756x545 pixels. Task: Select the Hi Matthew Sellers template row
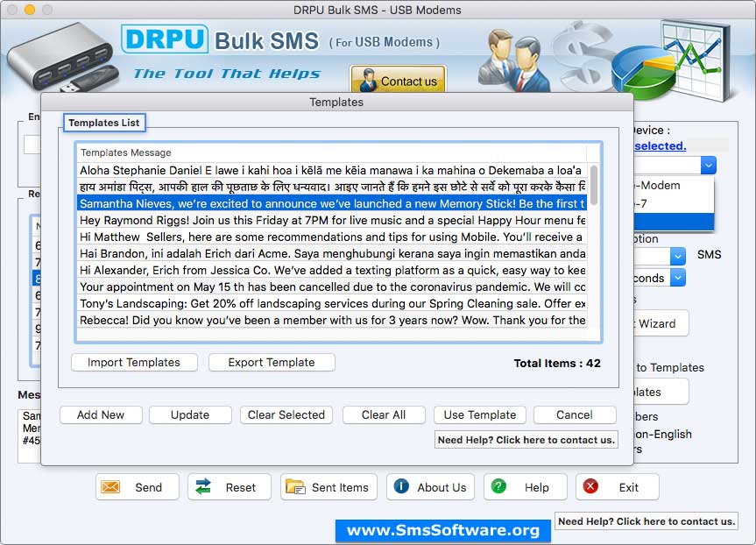[332, 237]
